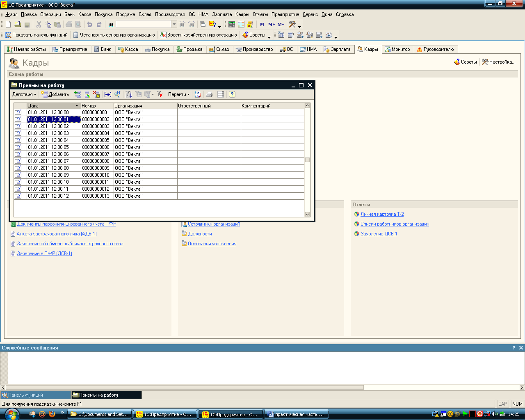Open the Основания увольнения link
525x420 pixels.
(x=212, y=244)
